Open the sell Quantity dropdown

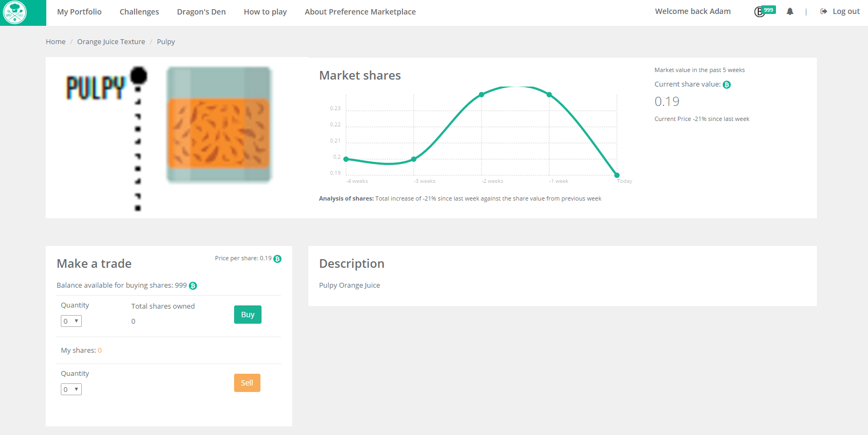71,389
